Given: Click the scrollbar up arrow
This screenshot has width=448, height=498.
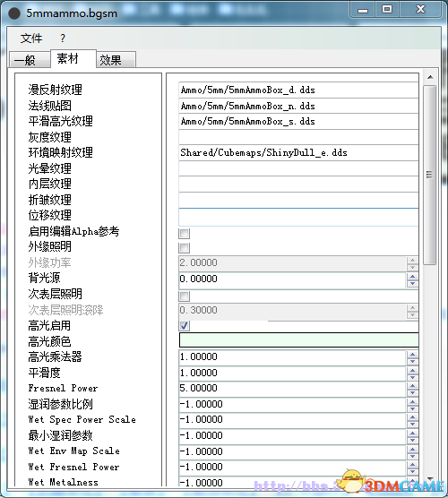Looking at the screenshot, I should point(430,77).
